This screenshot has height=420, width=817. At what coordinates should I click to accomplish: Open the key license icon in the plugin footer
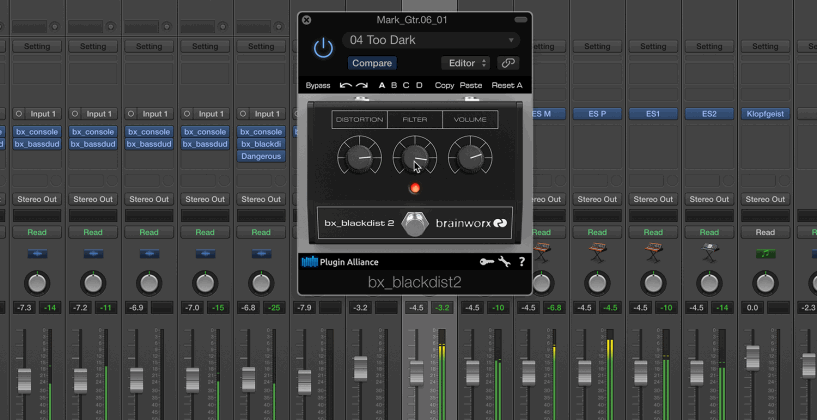487,262
